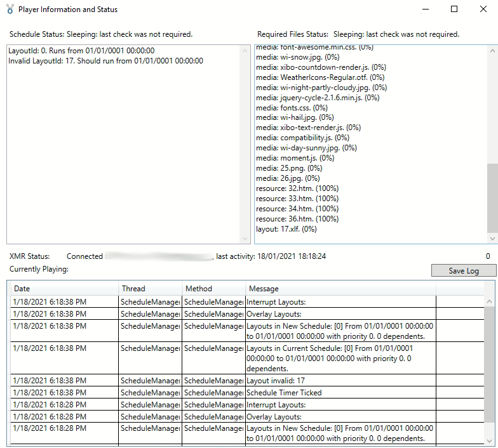Screen dimensions: 498x448
Task: Click the Date column header
Action: [64, 289]
